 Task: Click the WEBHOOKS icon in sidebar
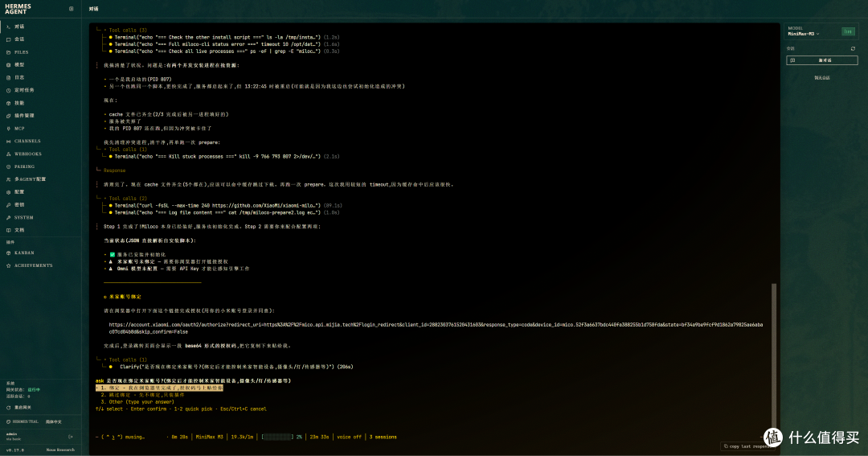coord(8,154)
